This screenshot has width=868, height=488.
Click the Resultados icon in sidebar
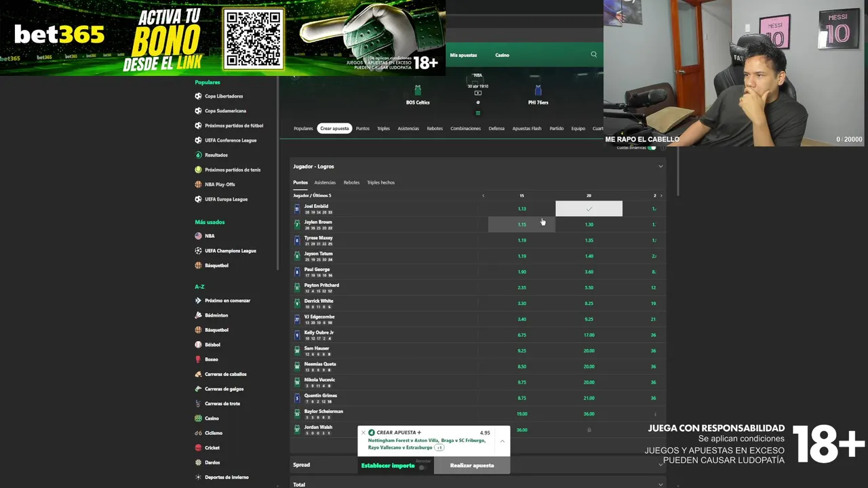point(198,155)
